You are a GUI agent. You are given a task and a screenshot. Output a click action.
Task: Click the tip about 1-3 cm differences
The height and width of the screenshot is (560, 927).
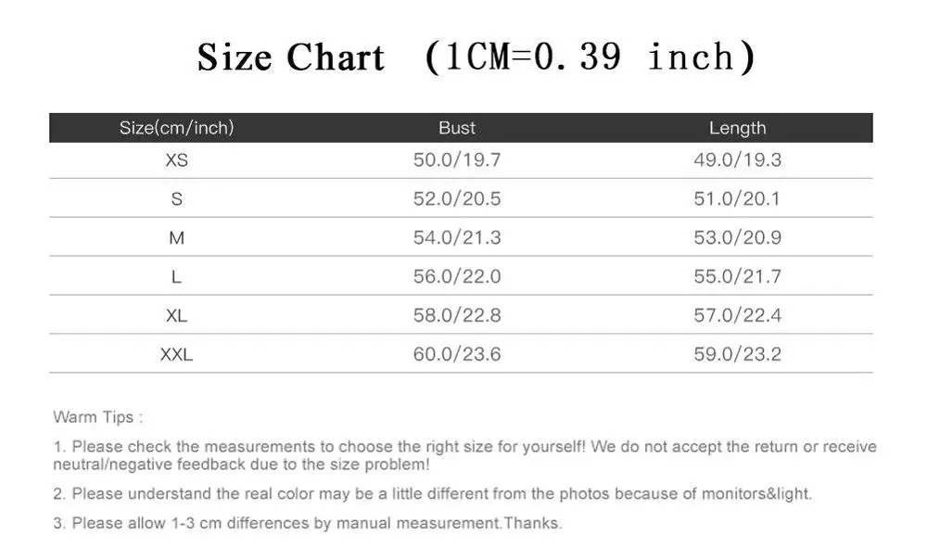tap(308, 523)
